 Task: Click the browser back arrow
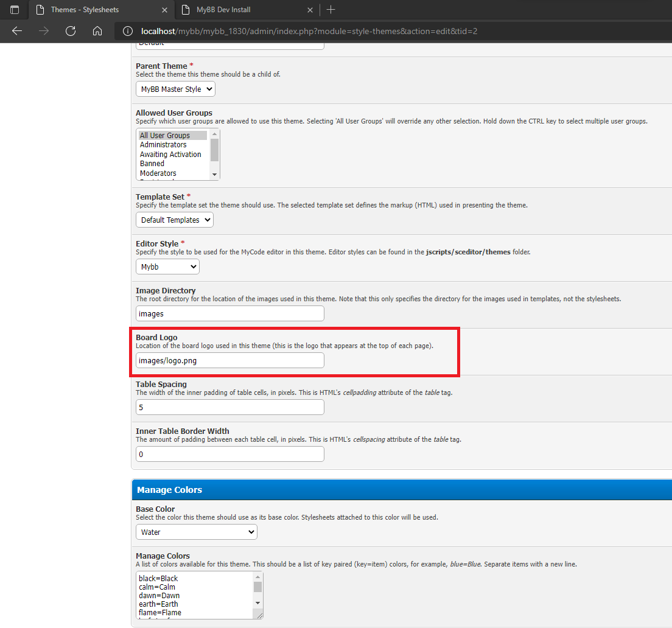point(17,31)
